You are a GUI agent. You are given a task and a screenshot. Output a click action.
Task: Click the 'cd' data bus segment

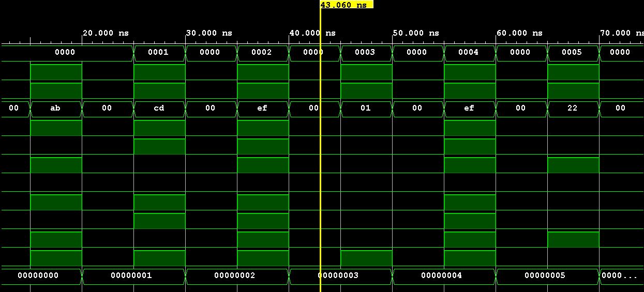coord(159,108)
